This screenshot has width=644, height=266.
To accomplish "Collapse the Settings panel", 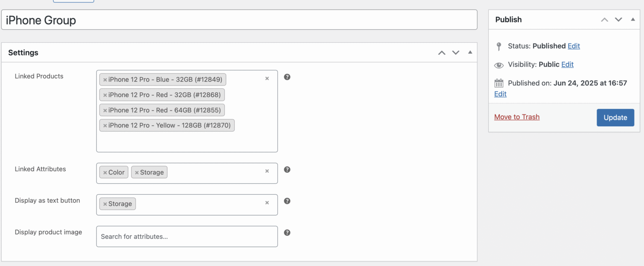I will pyautogui.click(x=470, y=52).
